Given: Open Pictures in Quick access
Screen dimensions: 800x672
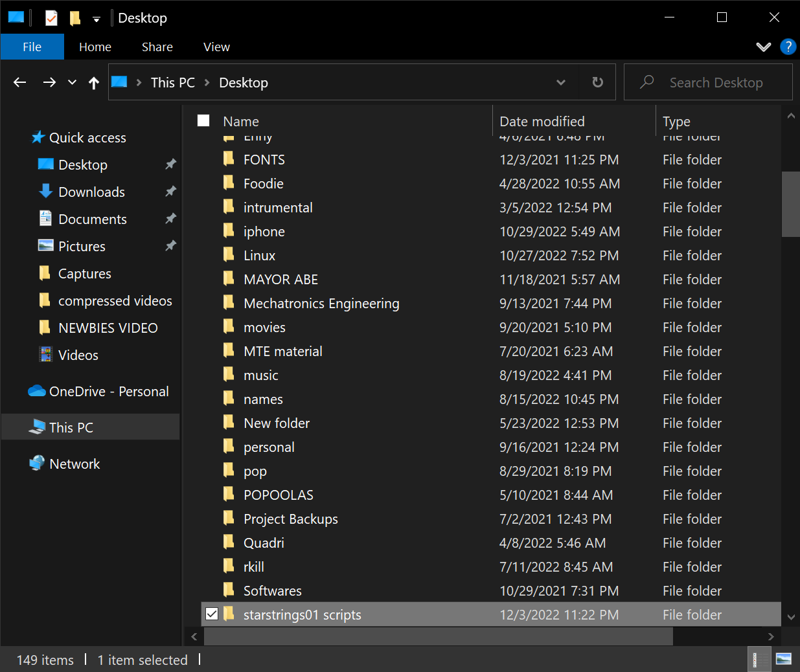Looking at the screenshot, I should 82,246.
